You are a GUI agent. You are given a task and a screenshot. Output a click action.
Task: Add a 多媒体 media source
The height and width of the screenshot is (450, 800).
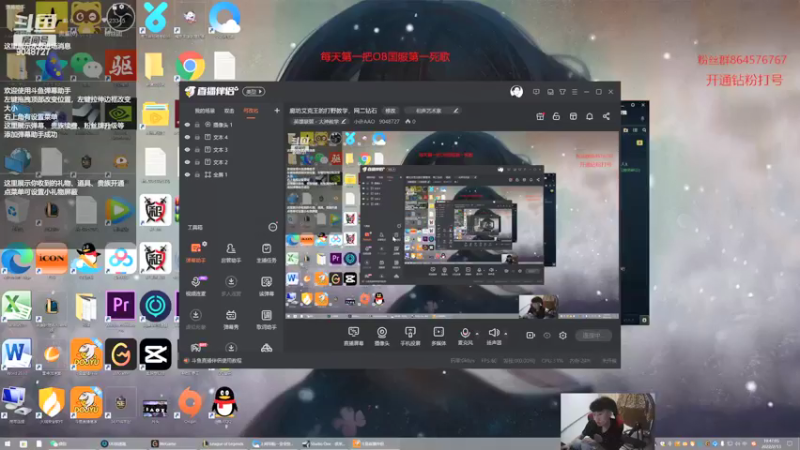click(x=438, y=336)
